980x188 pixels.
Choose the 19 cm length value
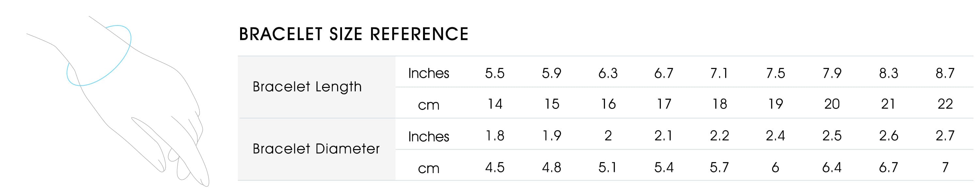pyautogui.click(x=775, y=104)
